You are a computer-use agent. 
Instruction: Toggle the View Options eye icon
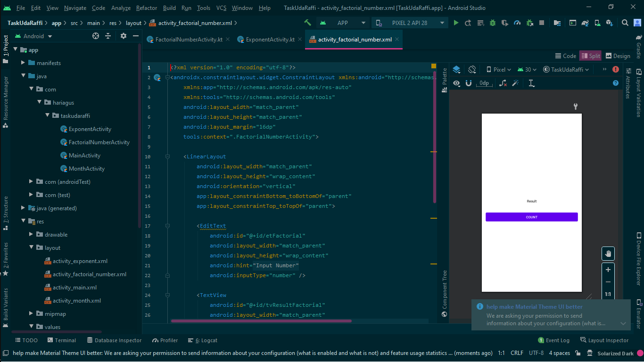pyautogui.click(x=456, y=83)
